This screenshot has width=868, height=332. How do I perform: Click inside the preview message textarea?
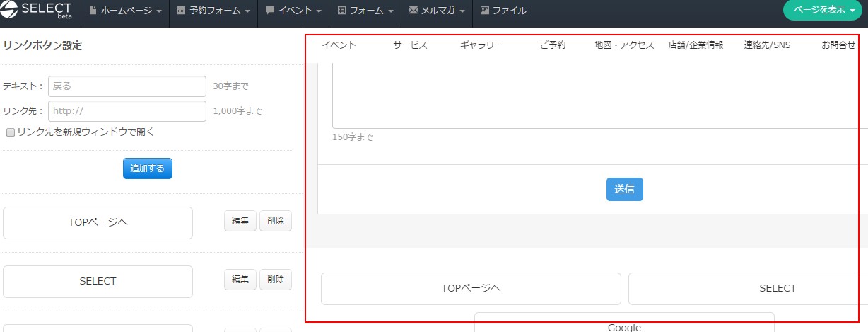pos(599,96)
